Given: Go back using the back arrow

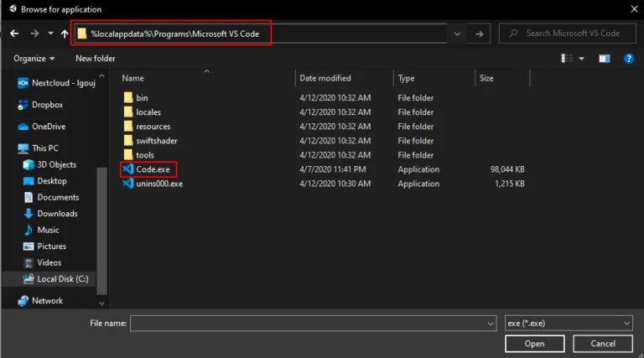Looking at the screenshot, I should 14,34.
